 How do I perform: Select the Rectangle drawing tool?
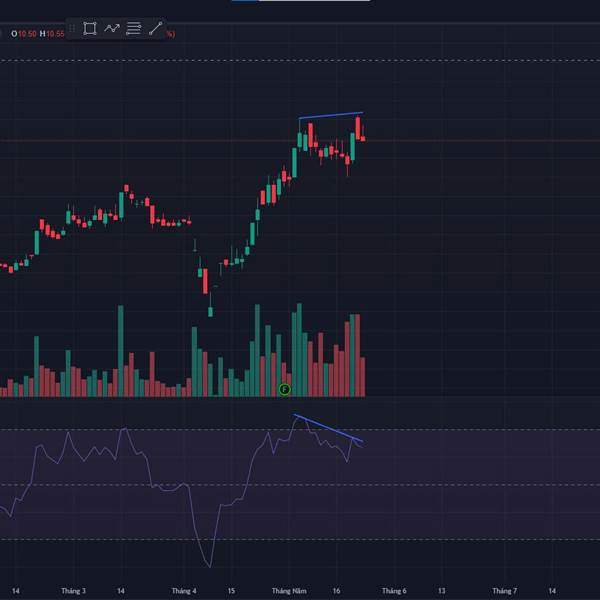[x=90, y=29]
